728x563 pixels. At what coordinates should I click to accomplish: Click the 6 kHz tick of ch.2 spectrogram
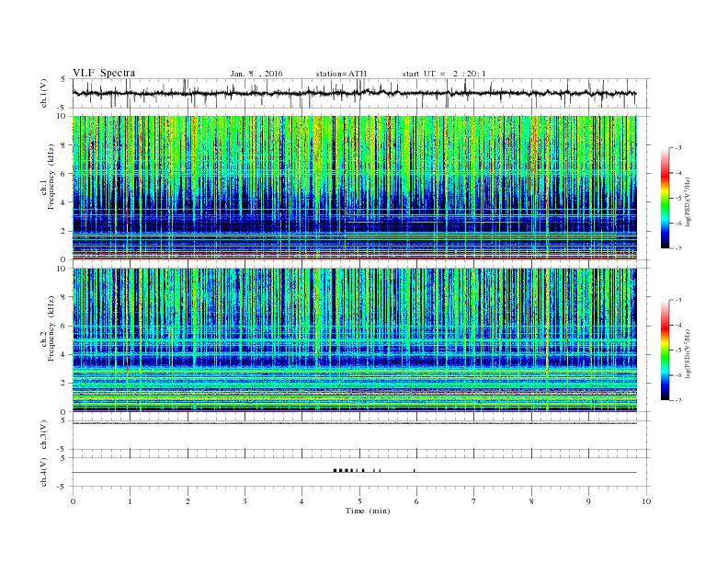[x=63, y=326]
